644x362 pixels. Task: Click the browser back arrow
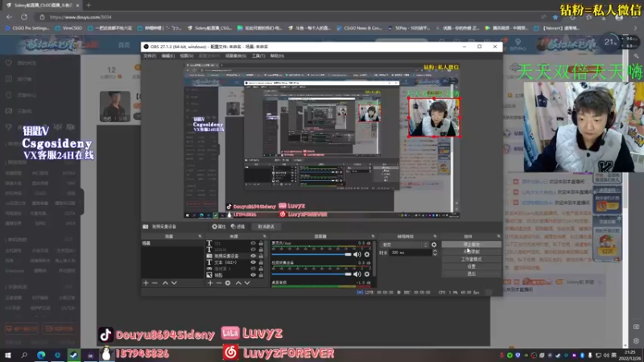(9, 17)
